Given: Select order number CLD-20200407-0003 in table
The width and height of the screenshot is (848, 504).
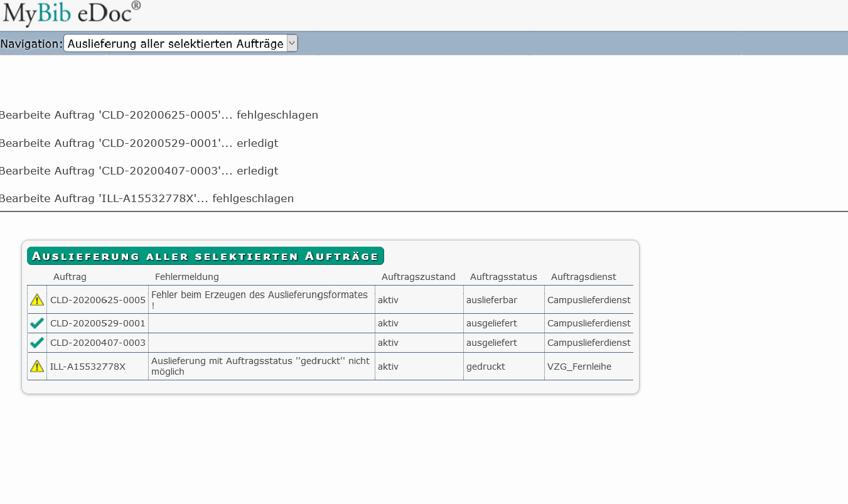Looking at the screenshot, I should pyautogui.click(x=98, y=343).
